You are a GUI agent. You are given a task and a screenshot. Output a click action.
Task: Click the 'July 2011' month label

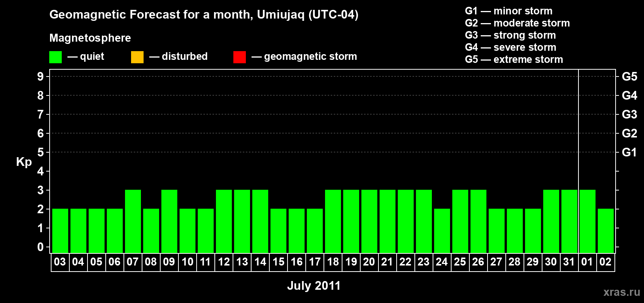pyautogui.click(x=314, y=286)
